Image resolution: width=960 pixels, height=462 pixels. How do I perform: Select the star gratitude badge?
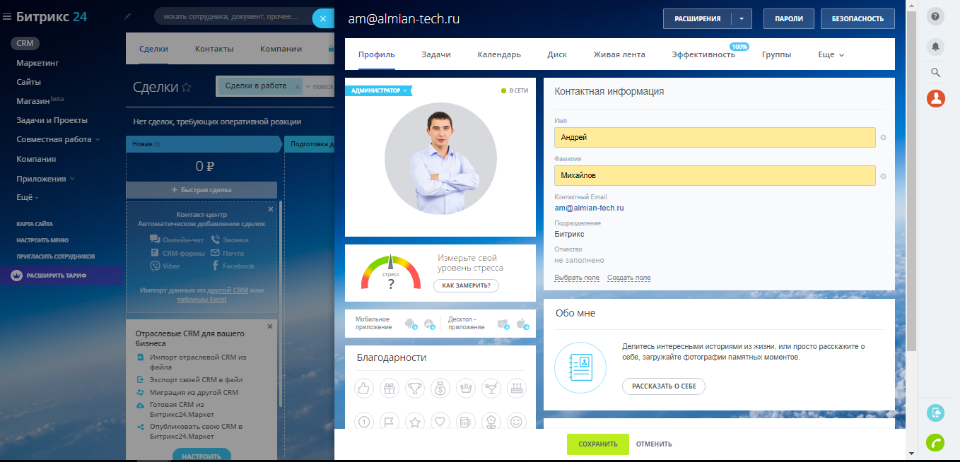point(415,421)
